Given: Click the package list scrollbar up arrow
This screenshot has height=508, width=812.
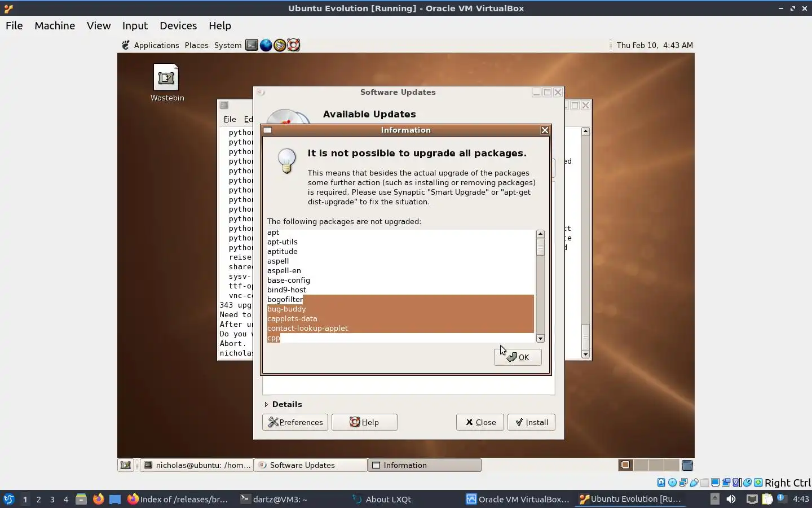Looking at the screenshot, I should tap(540, 234).
